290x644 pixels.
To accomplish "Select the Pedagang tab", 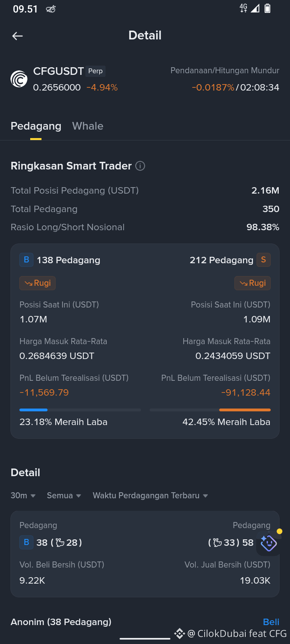I will (36, 126).
